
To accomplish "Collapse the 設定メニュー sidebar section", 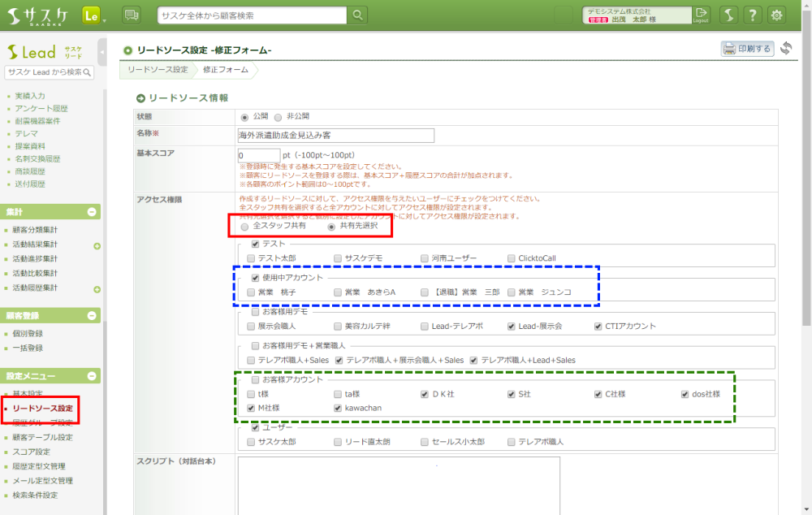I will tap(92, 376).
